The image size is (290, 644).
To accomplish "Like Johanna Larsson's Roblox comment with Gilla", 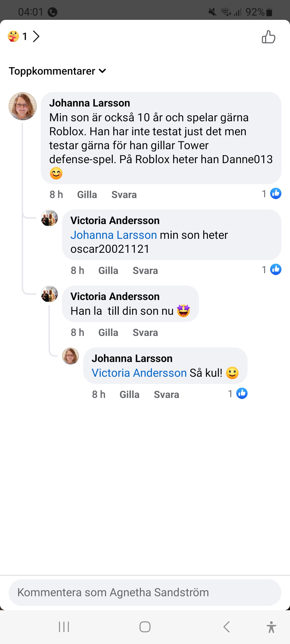I will (87, 195).
